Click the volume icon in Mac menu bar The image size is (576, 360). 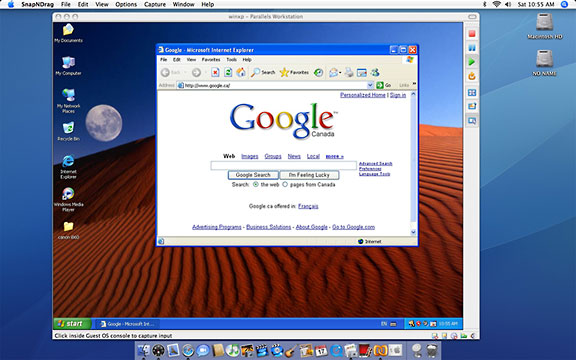pyautogui.click(x=508, y=4)
